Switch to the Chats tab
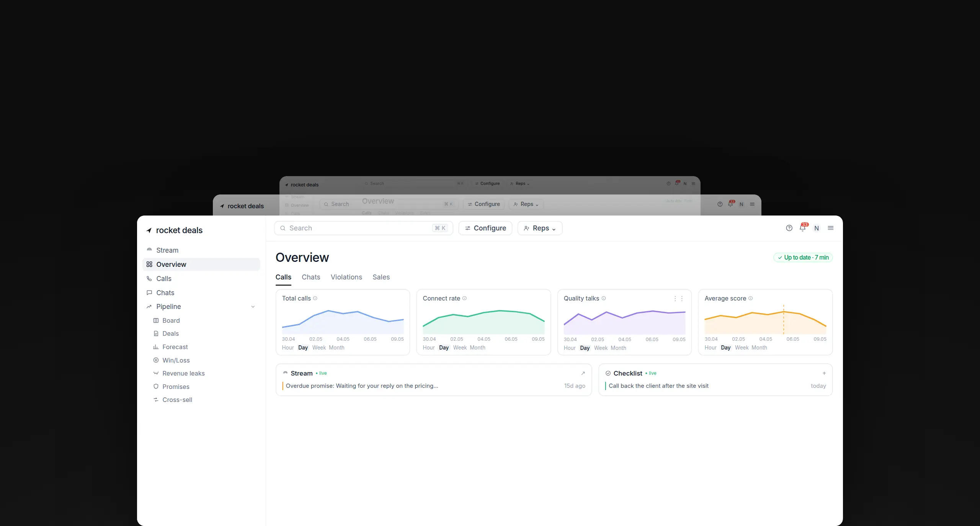 (x=311, y=277)
